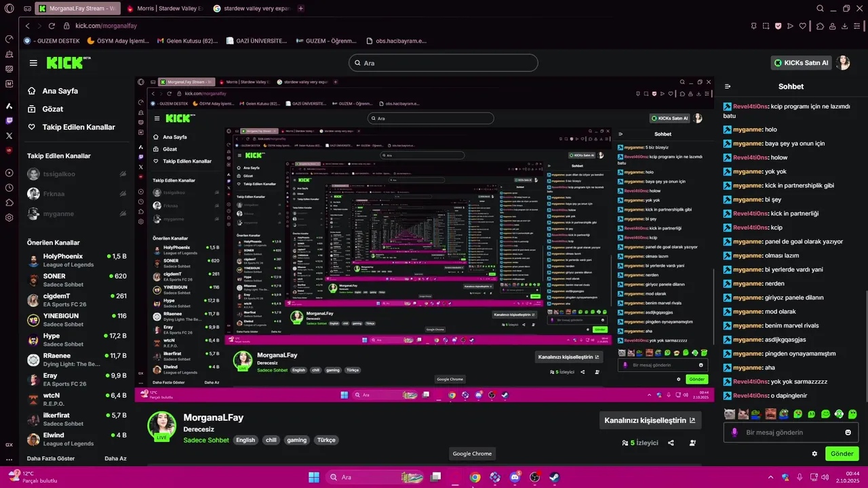The width and height of the screenshot is (868, 488).
Task: Click Bir mesaj gönderin chat input
Action: pyautogui.click(x=791, y=432)
